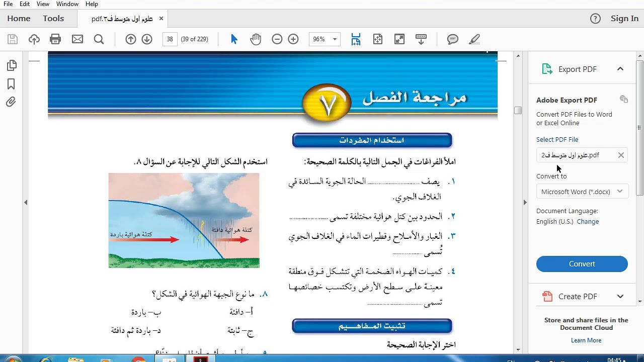644x362 pixels.
Task: Switch to the Tools tab
Action: pyautogui.click(x=53, y=19)
